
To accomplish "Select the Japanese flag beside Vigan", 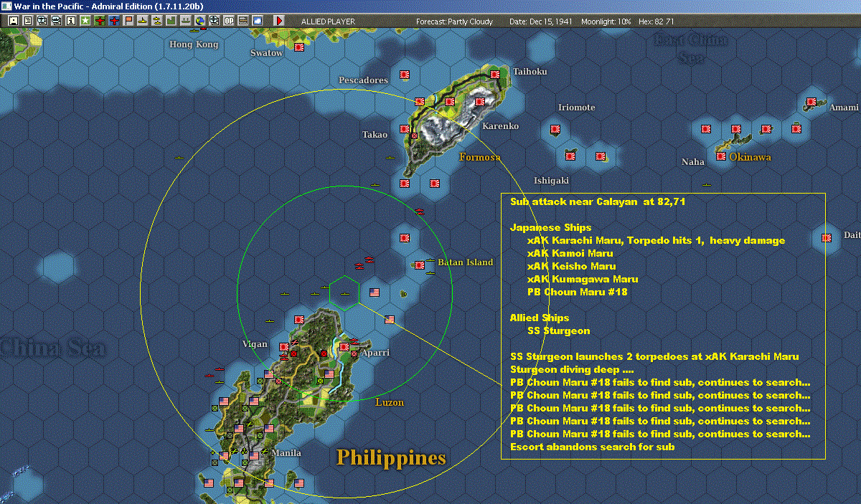I will pos(284,346).
